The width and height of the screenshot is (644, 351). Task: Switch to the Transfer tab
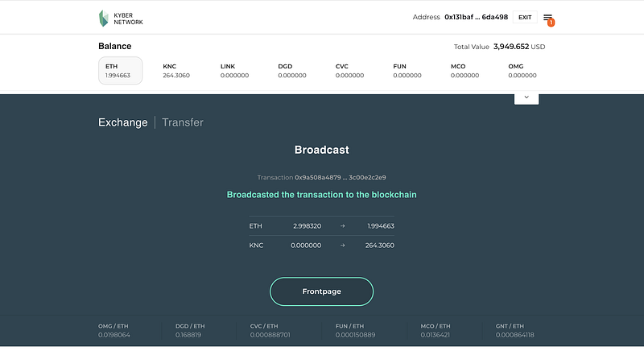tap(183, 122)
